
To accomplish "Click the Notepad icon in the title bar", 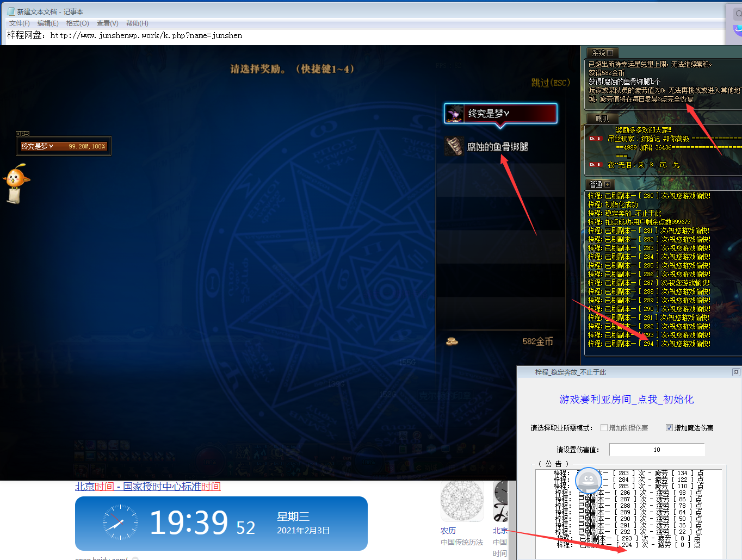I will click(x=11, y=11).
